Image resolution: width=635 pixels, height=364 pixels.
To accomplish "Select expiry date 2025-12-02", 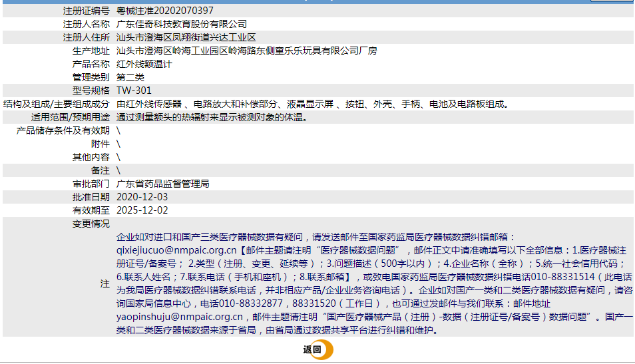I will click(142, 210).
